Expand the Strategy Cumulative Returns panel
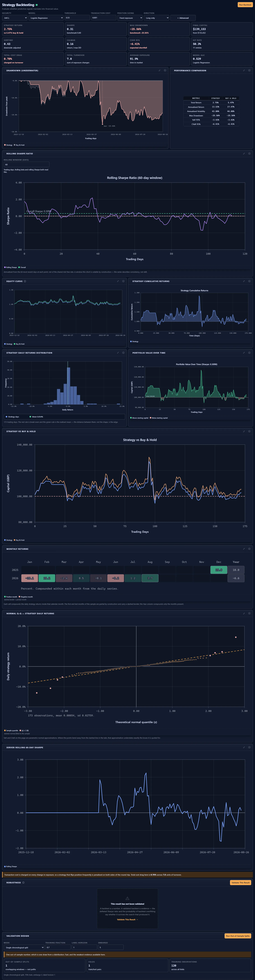Screen dimensions: 255x980 pyautogui.click(x=244, y=281)
